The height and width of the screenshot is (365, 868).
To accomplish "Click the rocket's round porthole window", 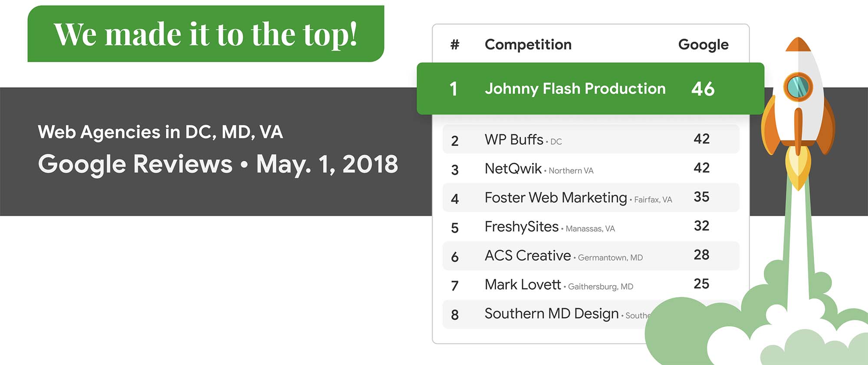I will click(798, 87).
